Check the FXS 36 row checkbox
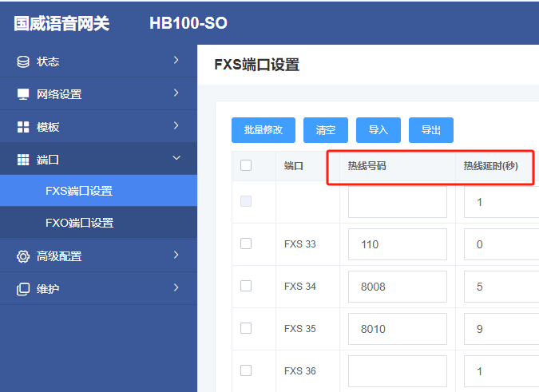 coord(246,370)
